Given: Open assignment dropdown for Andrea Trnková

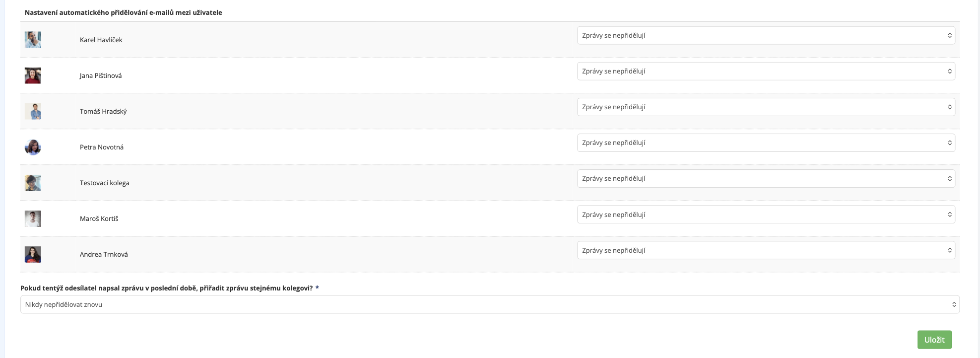Looking at the screenshot, I should tap(766, 250).
